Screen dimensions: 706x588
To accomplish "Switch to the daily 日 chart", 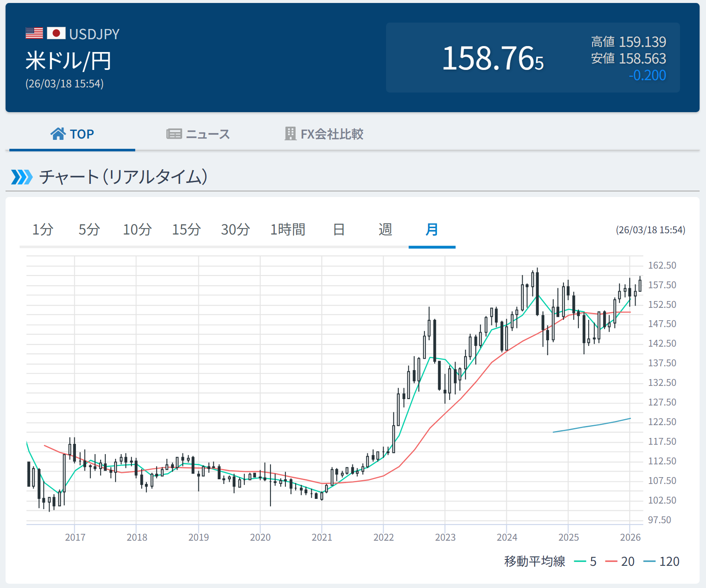I will (x=339, y=230).
